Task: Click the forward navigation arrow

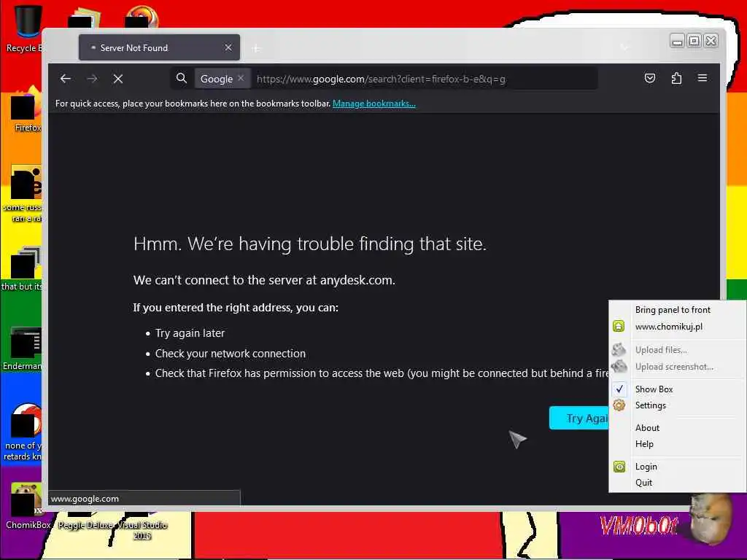Action: pos(93,79)
